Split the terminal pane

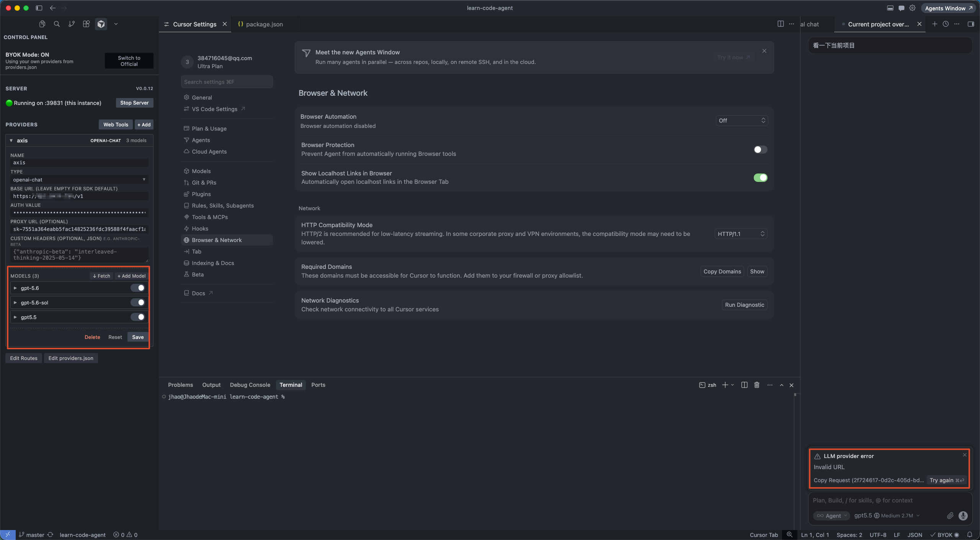coord(744,385)
